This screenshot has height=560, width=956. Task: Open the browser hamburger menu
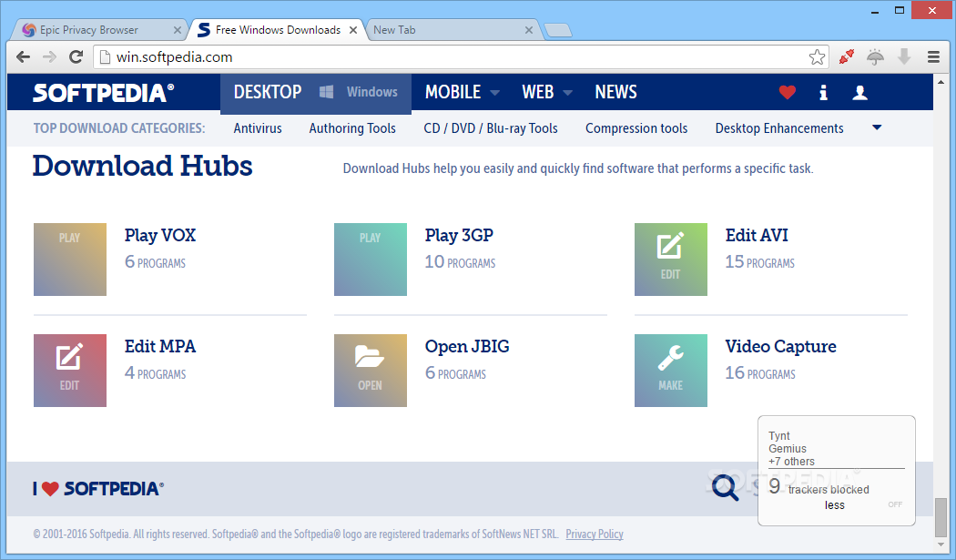coord(933,56)
